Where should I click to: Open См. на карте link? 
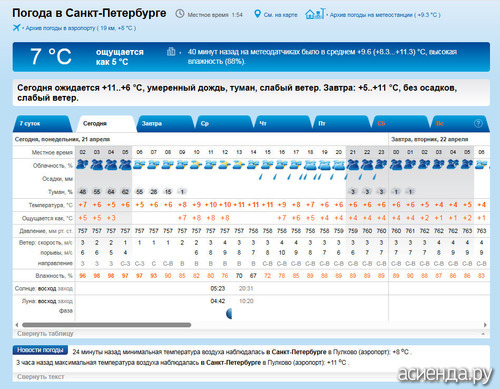[x=280, y=15]
